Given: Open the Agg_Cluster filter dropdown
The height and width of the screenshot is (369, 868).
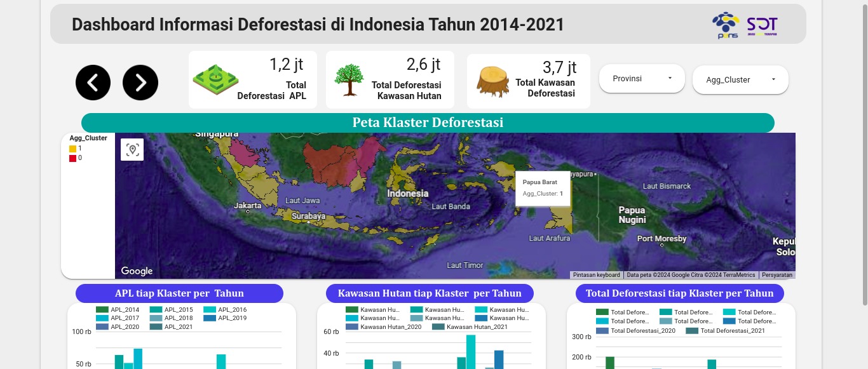Looking at the screenshot, I should point(740,79).
